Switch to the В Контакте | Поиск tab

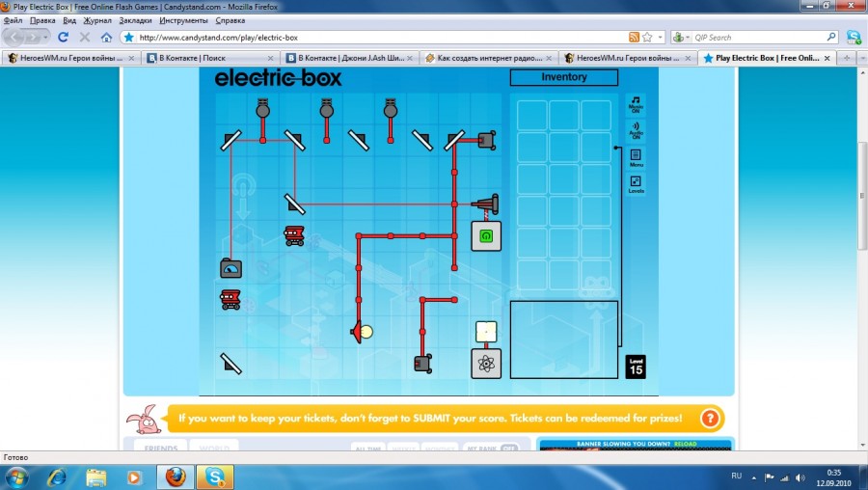pos(210,58)
